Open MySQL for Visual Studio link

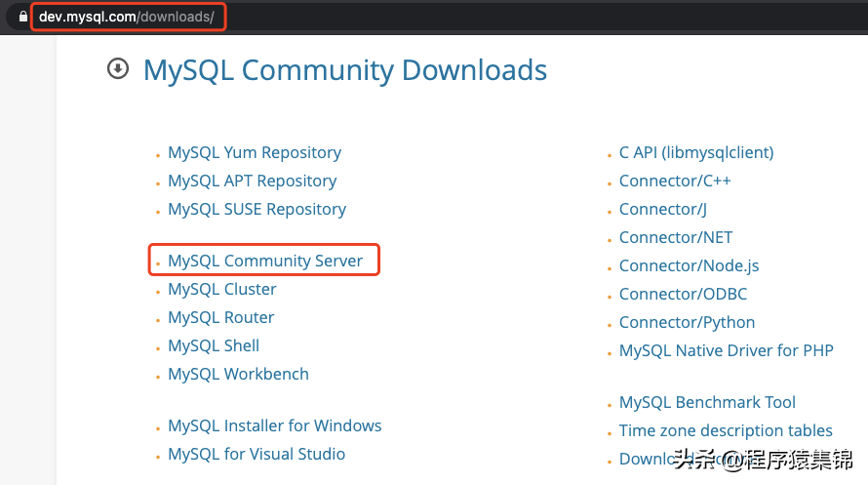tap(256, 454)
